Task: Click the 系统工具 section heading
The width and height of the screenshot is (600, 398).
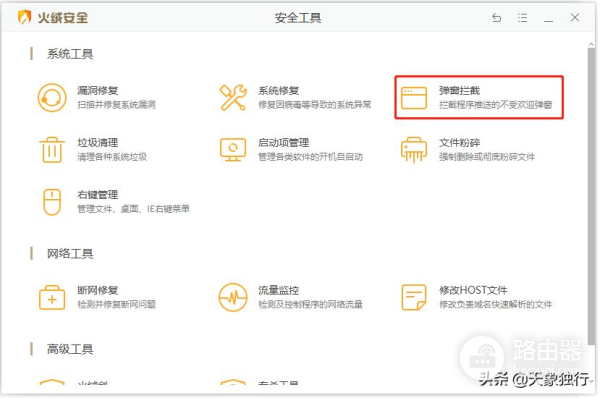Action: pos(70,54)
